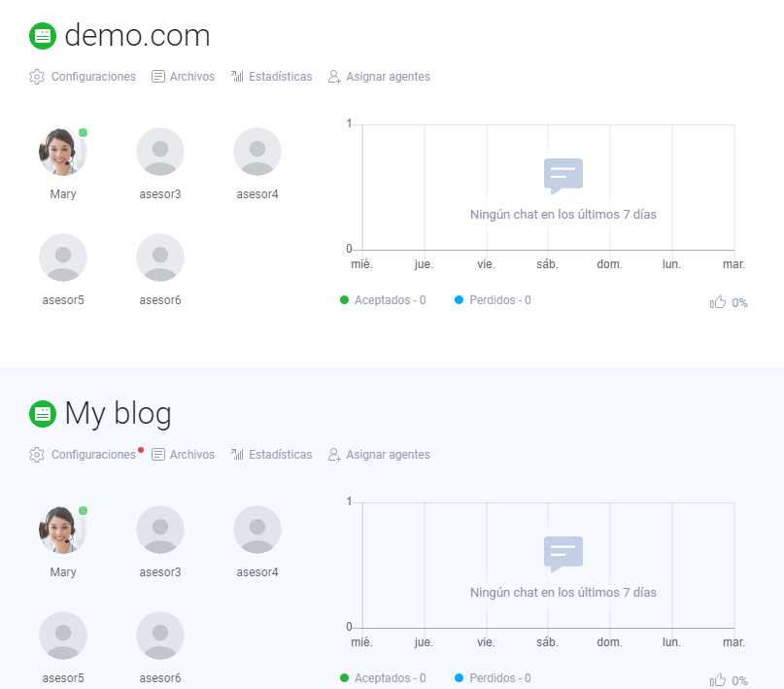Click the mié. axis label in My blog chart
The height and width of the screenshot is (689, 784).
pyautogui.click(x=362, y=642)
